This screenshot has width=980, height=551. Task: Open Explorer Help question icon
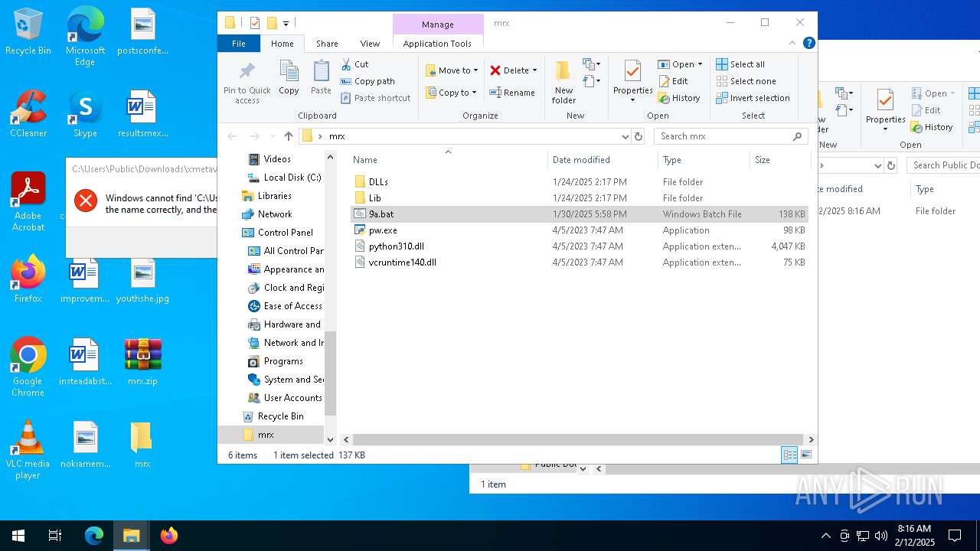point(808,44)
